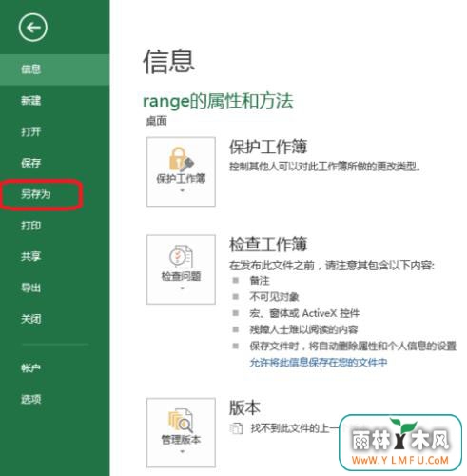The width and height of the screenshot is (467, 476).
Task: Click the small document icon under 版本
Action: (x=236, y=428)
